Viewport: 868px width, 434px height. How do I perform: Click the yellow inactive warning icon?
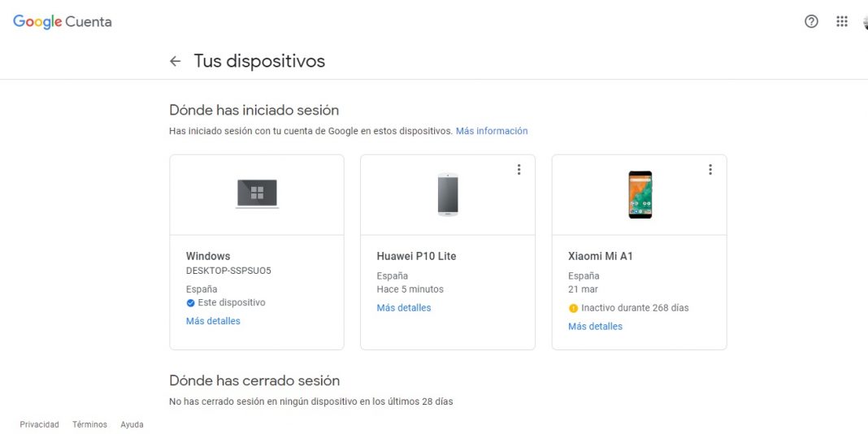[x=573, y=308]
